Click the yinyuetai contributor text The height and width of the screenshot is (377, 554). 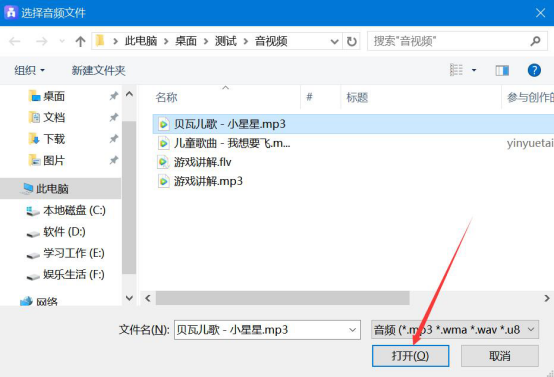tap(530, 143)
